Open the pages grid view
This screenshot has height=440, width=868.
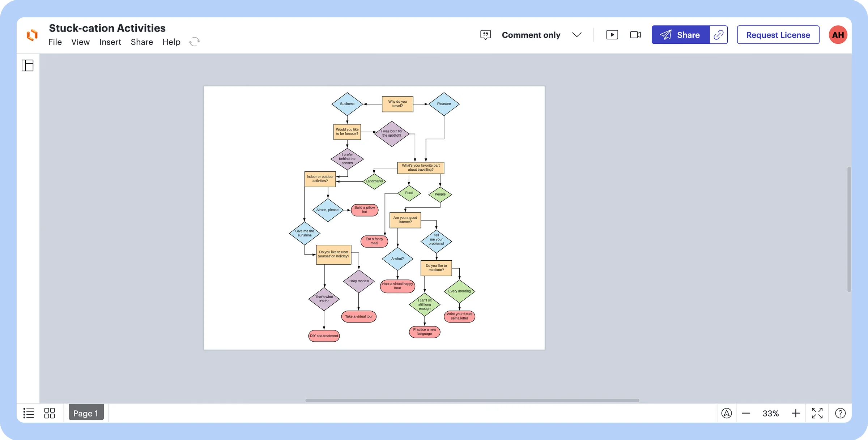click(x=50, y=413)
